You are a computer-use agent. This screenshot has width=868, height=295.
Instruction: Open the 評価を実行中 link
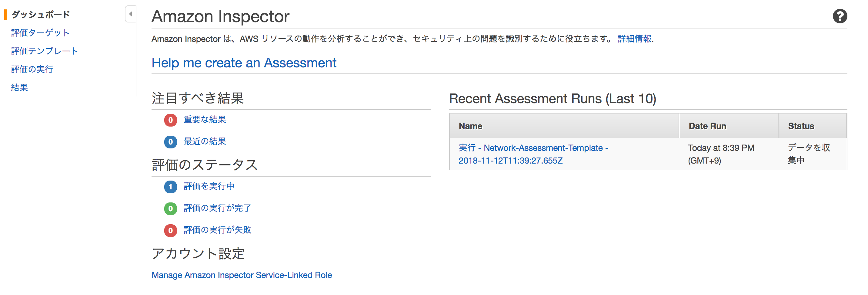209,186
